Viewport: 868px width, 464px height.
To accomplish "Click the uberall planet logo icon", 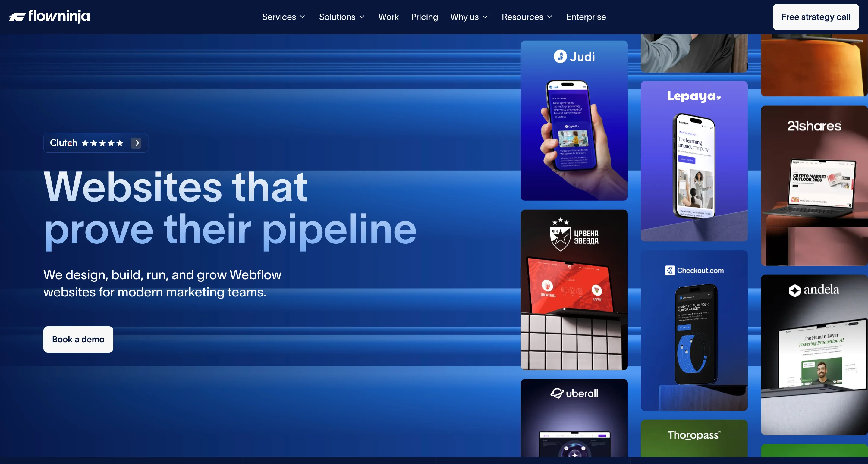I will click(x=557, y=393).
